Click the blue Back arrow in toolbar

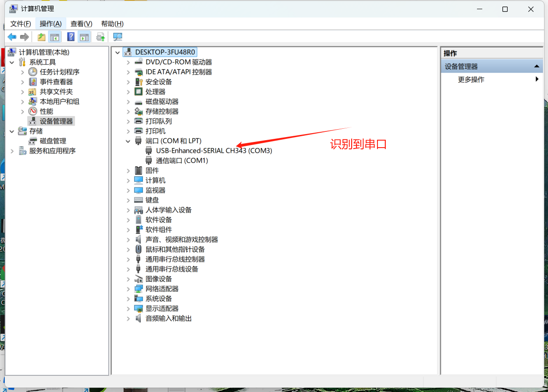pyautogui.click(x=12, y=37)
